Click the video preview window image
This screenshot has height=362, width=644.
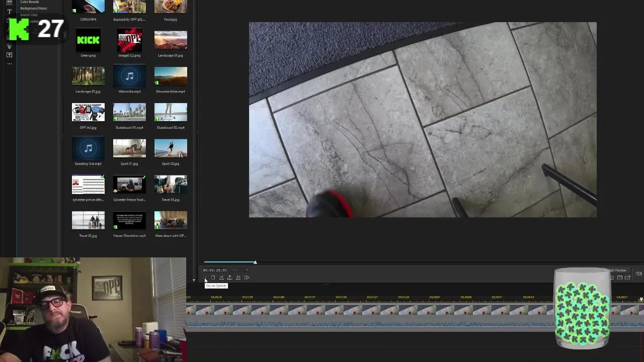click(x=423, y=120)
